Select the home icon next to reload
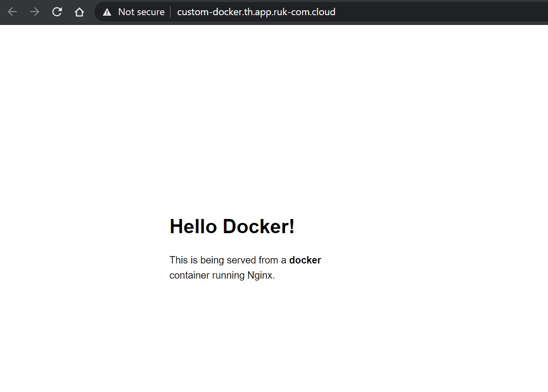The image size is (548, 392). [79, 12]
